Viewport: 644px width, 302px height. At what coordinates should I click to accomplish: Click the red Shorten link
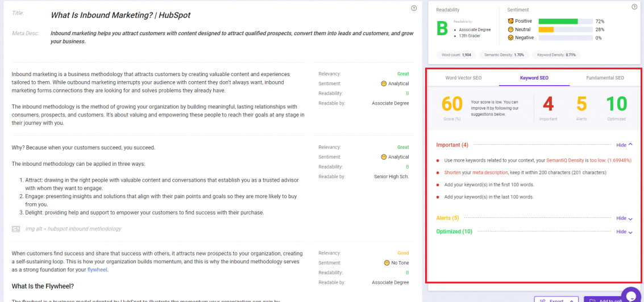(452, 173)
